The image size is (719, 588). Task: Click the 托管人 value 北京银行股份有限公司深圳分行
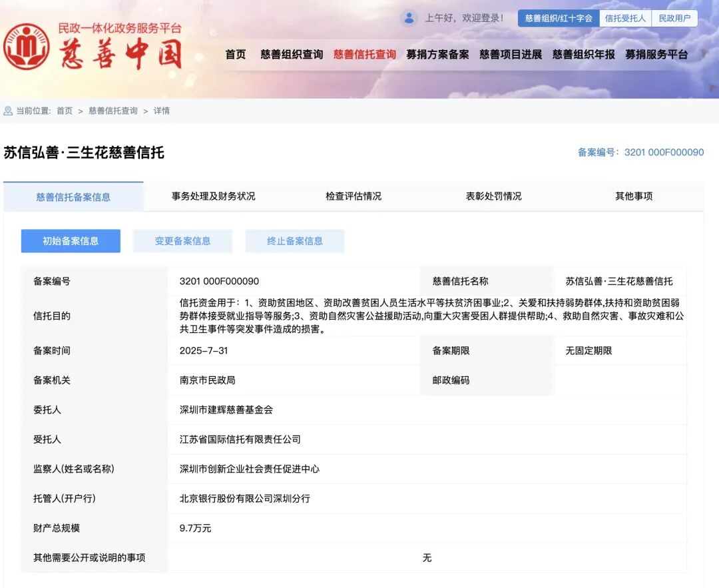pos(245,499)
